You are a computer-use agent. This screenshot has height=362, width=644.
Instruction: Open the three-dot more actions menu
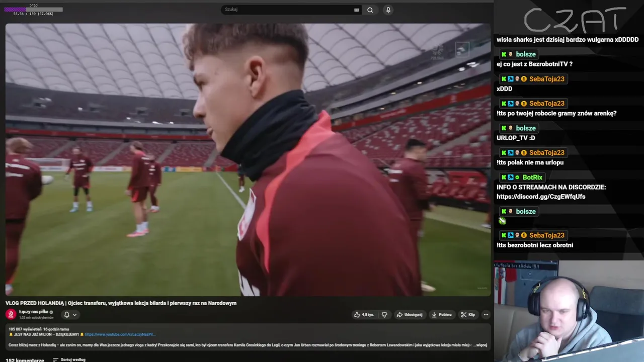[486, 315]
